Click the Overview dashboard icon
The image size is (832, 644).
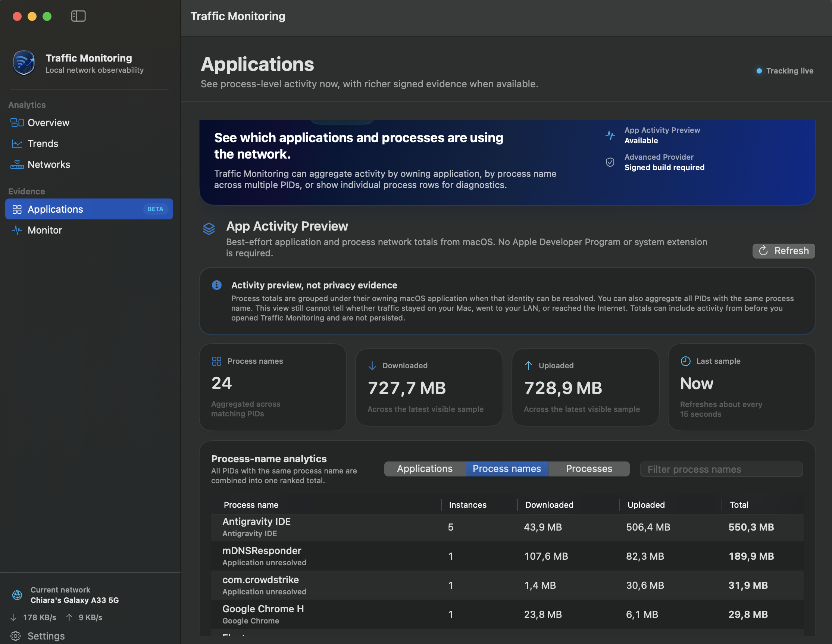click(17, 123)
